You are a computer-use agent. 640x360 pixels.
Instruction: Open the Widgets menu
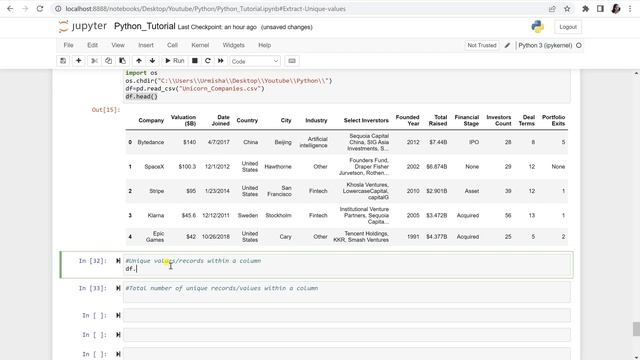[x=233, y=45]
